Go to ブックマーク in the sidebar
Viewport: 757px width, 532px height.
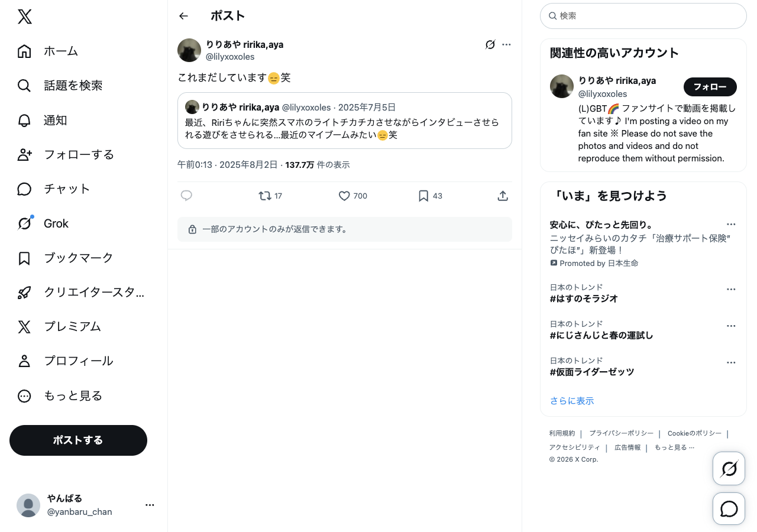pos(78,258)
